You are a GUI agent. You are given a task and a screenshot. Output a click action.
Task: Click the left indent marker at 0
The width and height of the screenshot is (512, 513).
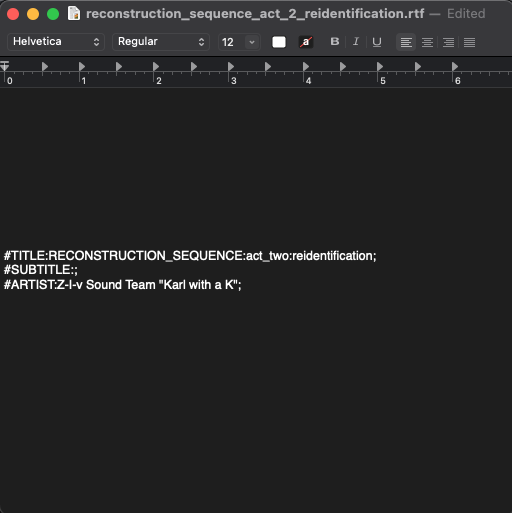pos(4,66)
